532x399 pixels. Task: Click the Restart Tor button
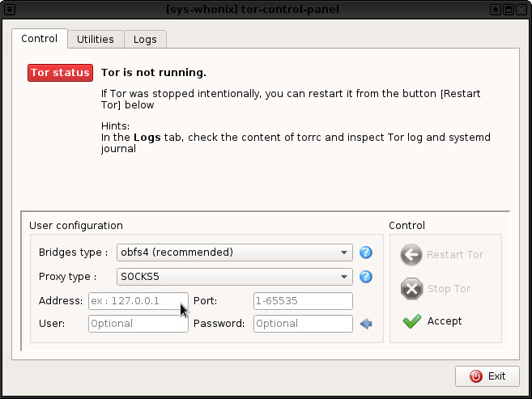(445, 255)
